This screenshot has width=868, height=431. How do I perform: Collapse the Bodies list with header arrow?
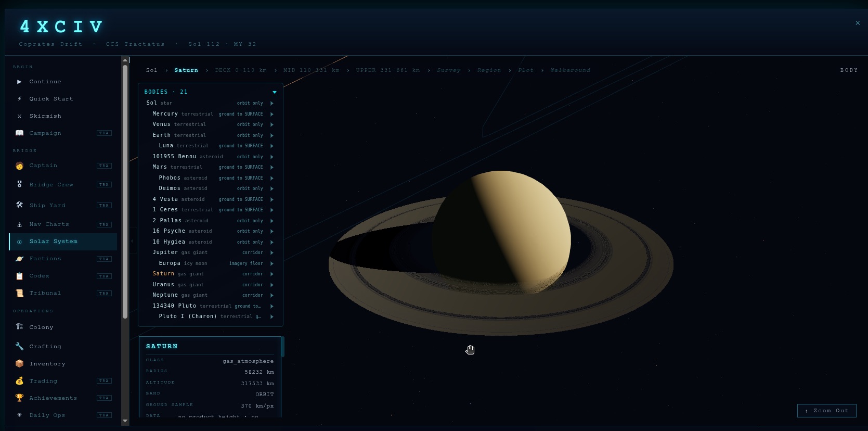coord(275,92)
